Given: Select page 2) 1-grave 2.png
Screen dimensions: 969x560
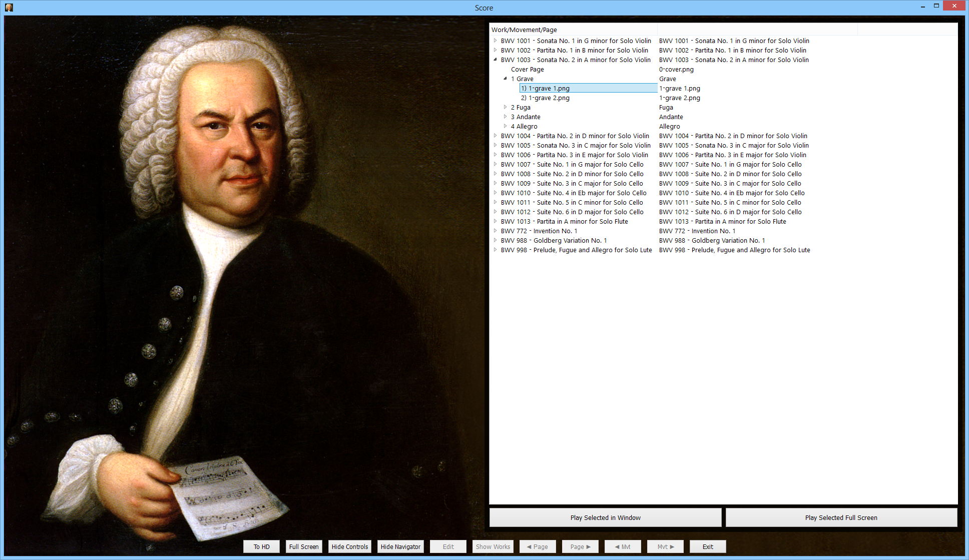Looking at the screenshot, I should pyautogui.click(x=545, y=98).
